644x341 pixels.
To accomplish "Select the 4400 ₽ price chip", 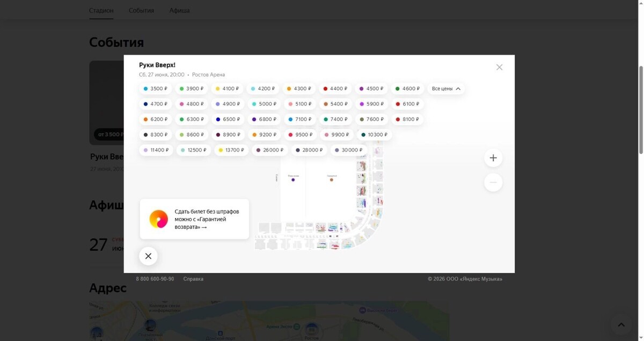I will pyautogui.click(x=335, y=89).
